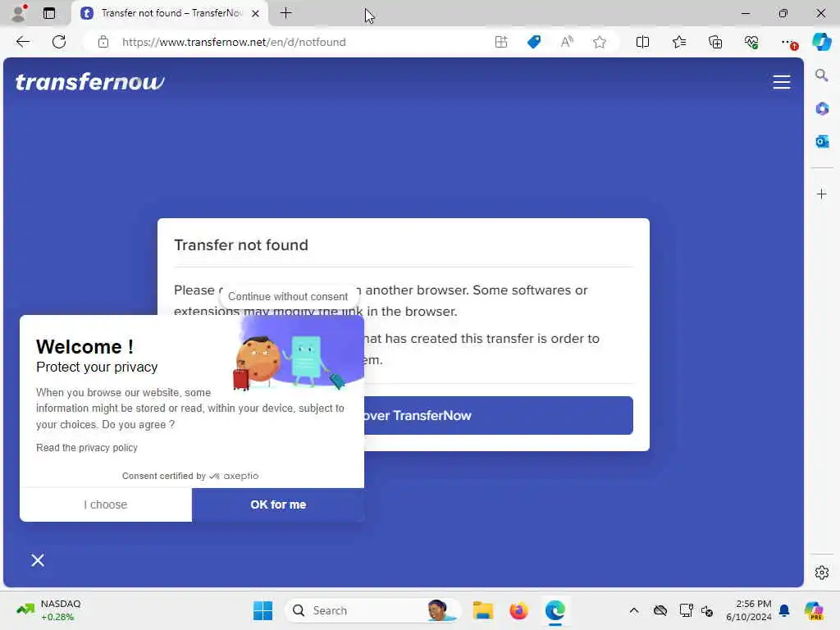840x630 pixels.
Task: Click the Discover TransferNow button
Action: point(498,416)
